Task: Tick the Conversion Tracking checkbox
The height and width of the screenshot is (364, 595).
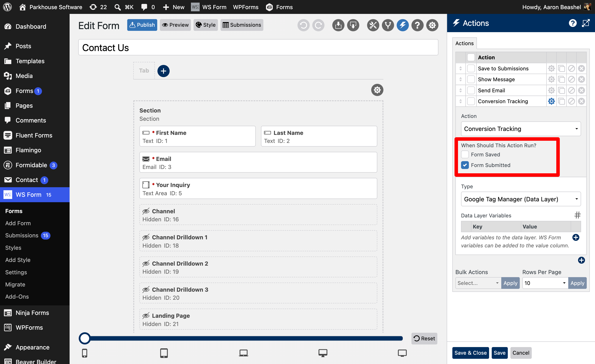Action: (x=471, y=101)
